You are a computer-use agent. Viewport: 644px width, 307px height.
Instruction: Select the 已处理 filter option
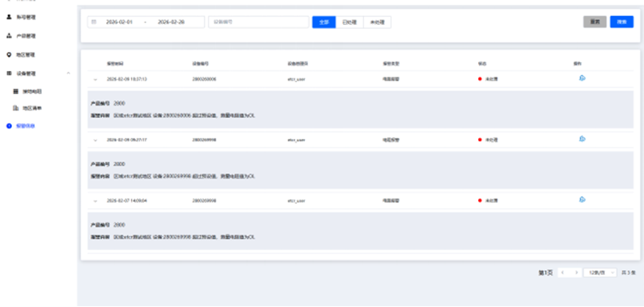point(349,23)
